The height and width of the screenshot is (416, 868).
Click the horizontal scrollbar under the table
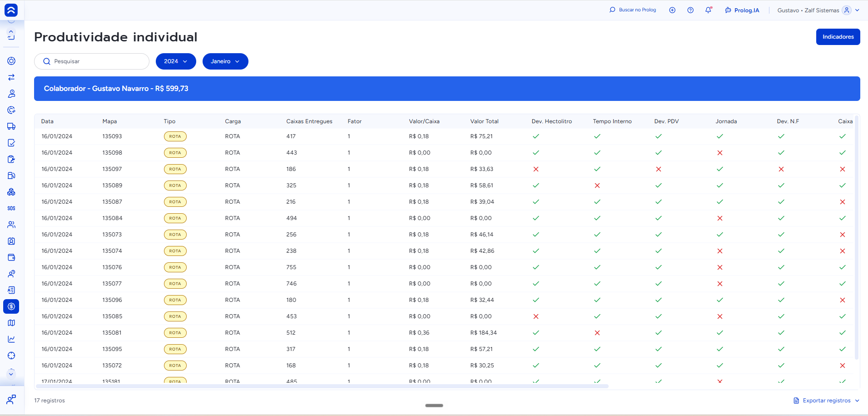coord(322,386)
